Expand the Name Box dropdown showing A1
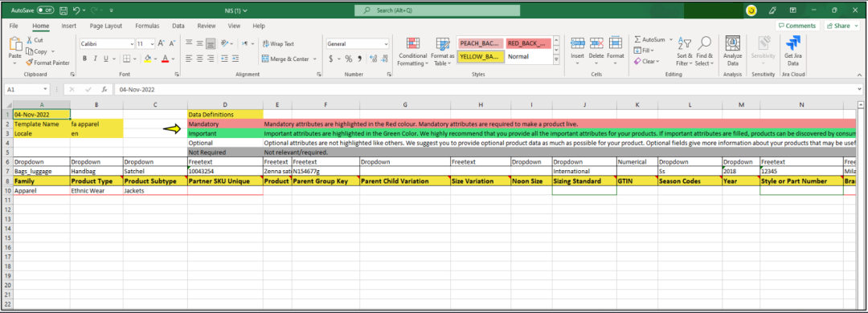Viewport: 868px width, 313px height. point(45,89)
